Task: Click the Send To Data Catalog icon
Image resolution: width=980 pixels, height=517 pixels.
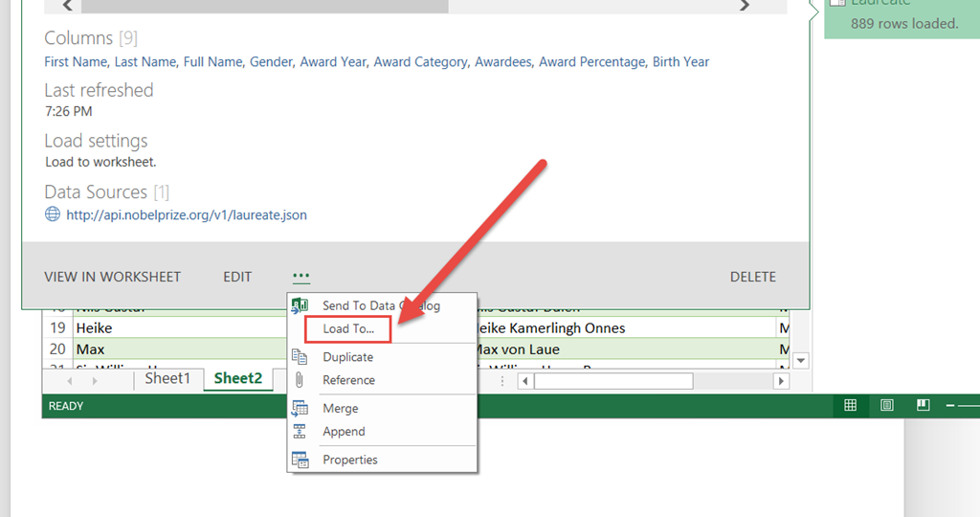Action: (300, 305)
